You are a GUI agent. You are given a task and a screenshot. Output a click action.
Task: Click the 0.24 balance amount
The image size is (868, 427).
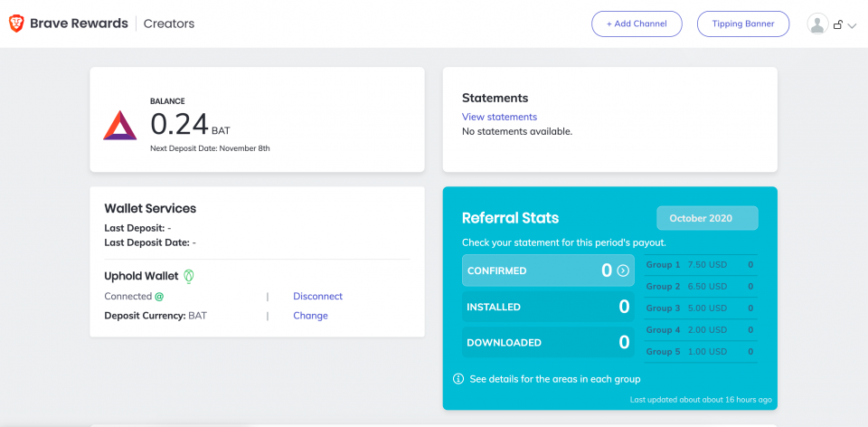click(179, 124)
